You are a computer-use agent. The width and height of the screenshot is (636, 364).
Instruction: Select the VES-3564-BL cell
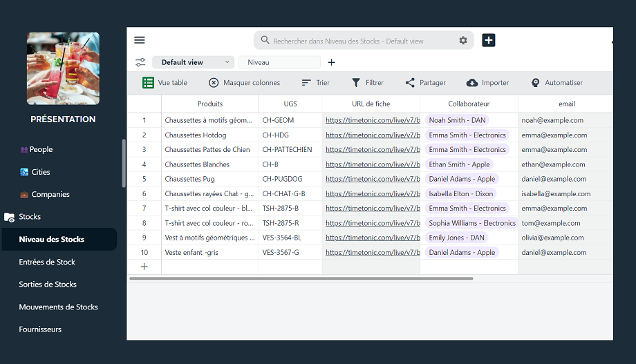[x=290, y=238]
